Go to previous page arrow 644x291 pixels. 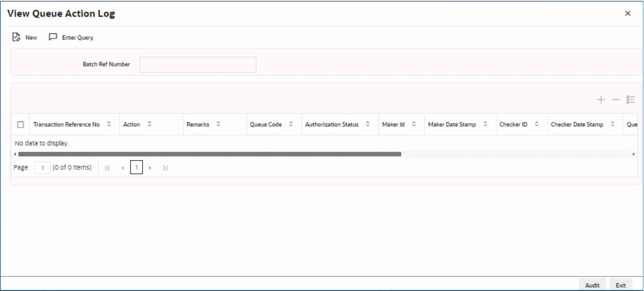click(x=122, y=168)
